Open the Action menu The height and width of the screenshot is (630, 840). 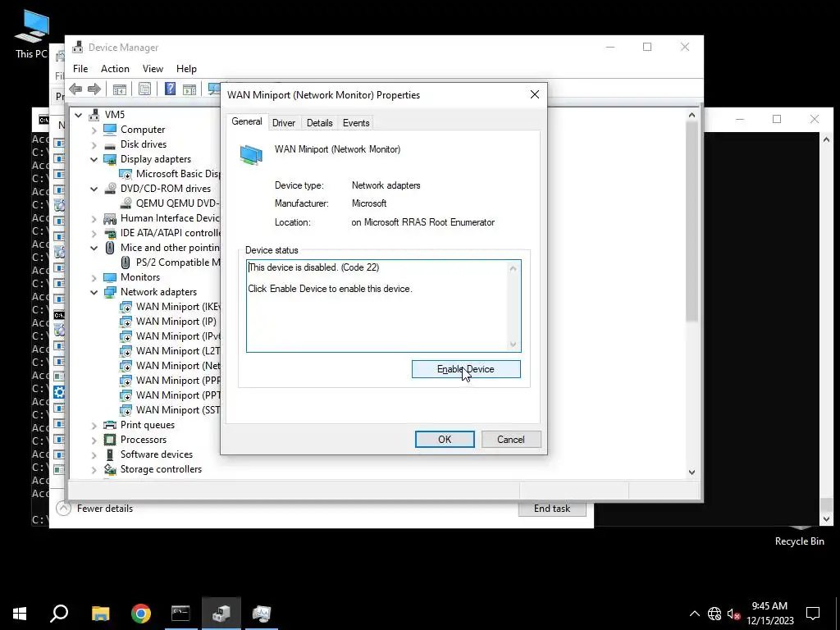pos(115,69)
